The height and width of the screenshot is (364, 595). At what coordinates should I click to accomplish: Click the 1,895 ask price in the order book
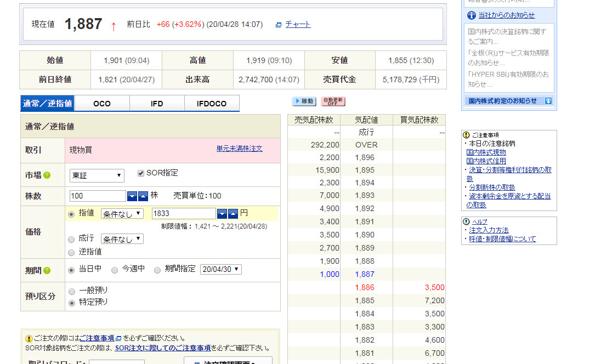[365, 170]
